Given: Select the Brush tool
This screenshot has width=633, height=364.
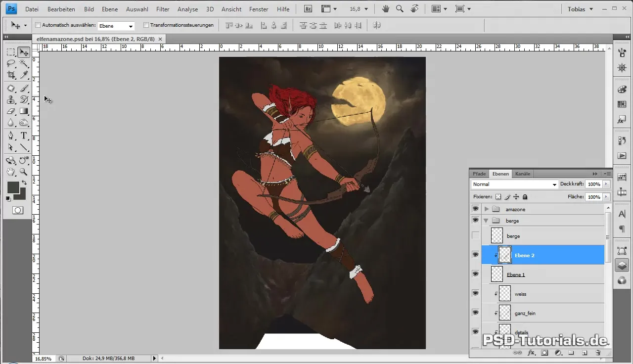Looking at the screenshot, I should (x=23, y=89).
